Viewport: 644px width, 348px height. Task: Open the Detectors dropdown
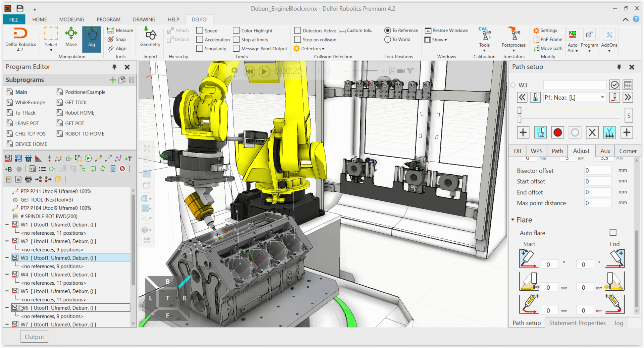[x=309, y=49]
